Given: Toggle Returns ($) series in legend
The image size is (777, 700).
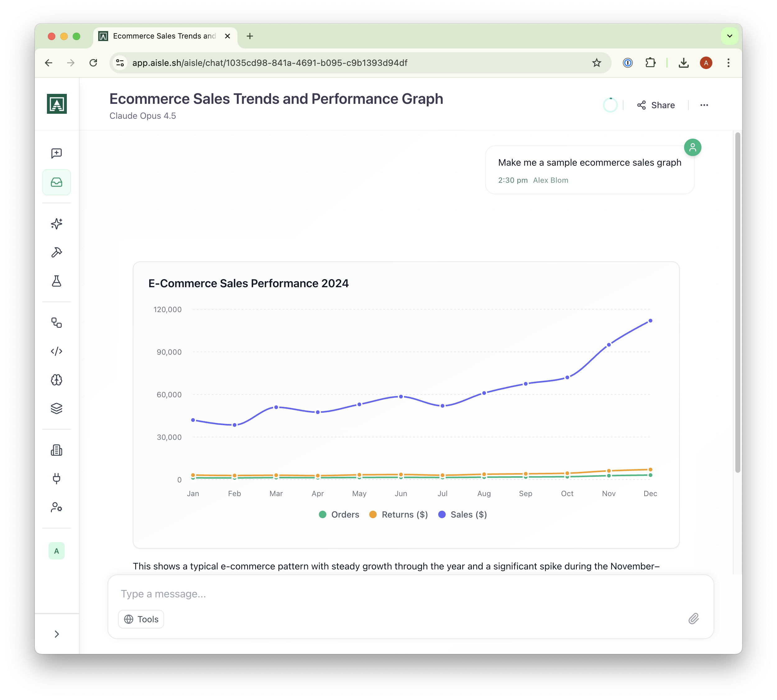Looking at the screenshot, I should click(398, 515).
